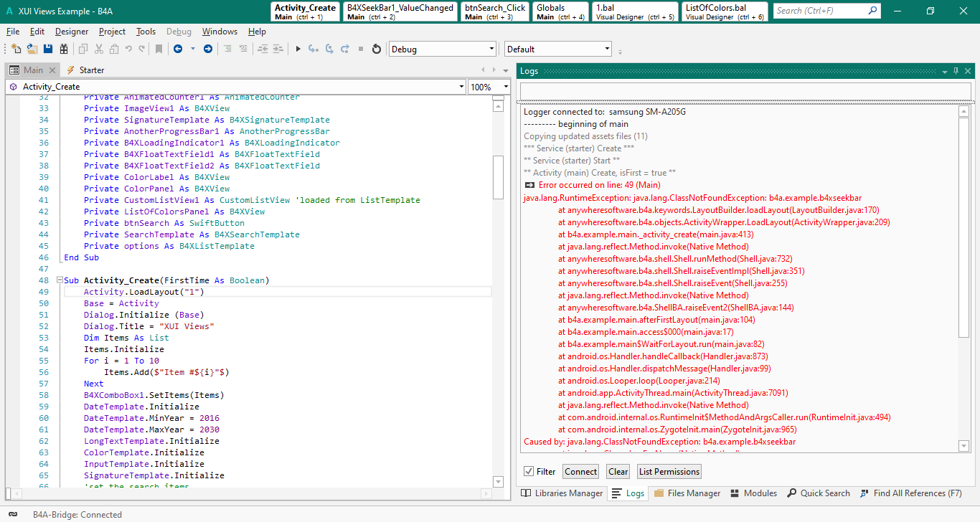Expand the Default configuration dropdown
This screenshot has width=980, height=522.
[x=607, y=49]
